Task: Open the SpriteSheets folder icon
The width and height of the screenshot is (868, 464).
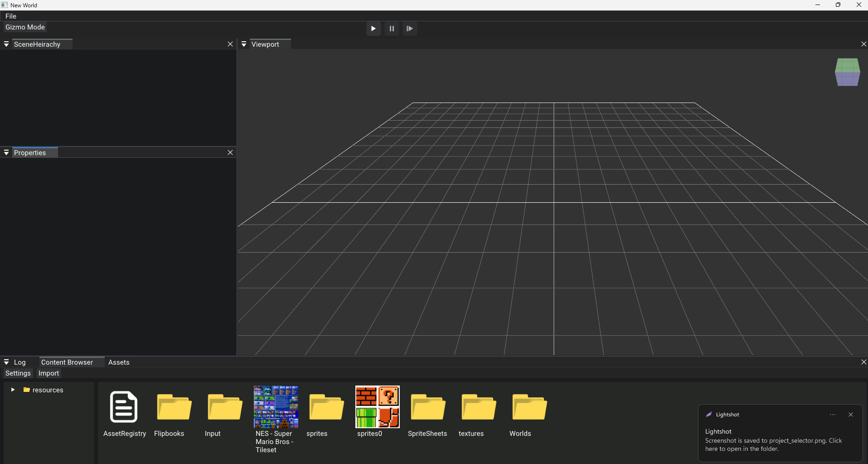Action: [x=428, y=407]
